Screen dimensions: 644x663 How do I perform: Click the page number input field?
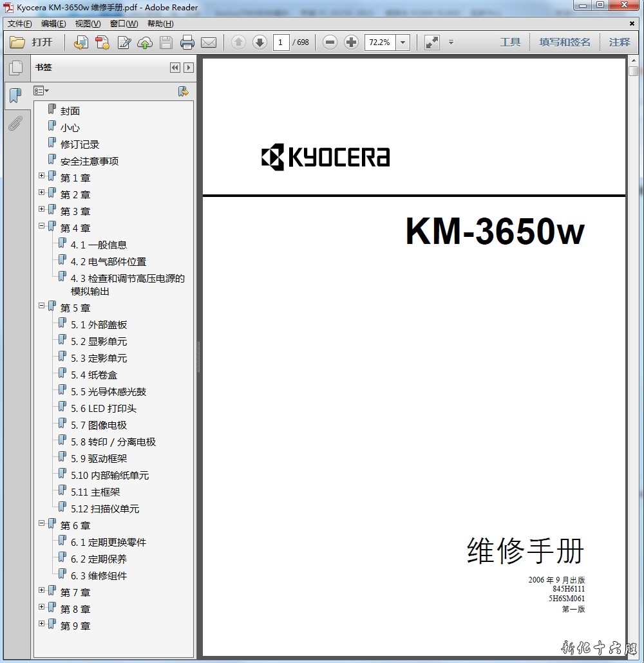tap(281, 42)
